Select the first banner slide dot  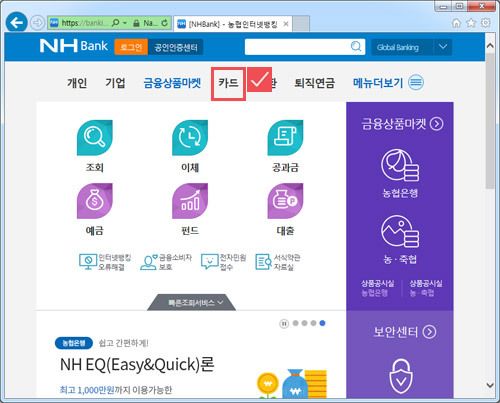coord(295,323)
